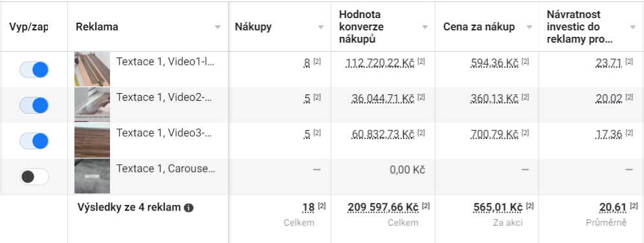This screenshot has width=644, height=243.
Task: Click footnote [2] beside average 20,61
Action: pos(634,206)
